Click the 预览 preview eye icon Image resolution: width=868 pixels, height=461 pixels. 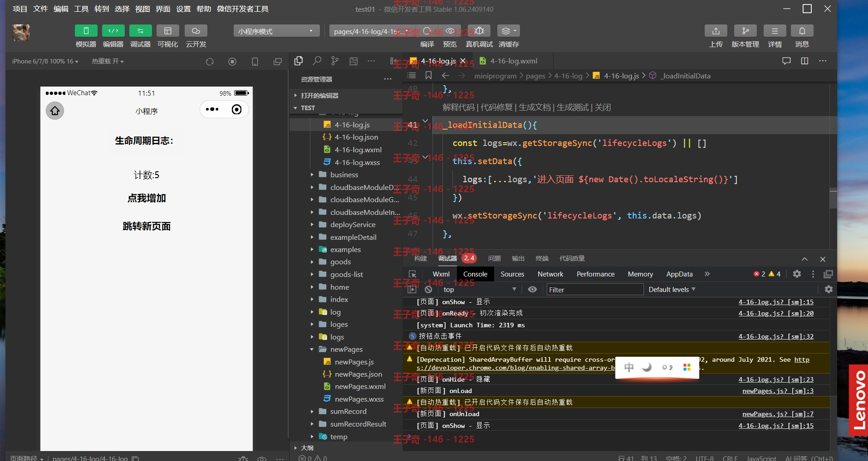coord(450,31)
